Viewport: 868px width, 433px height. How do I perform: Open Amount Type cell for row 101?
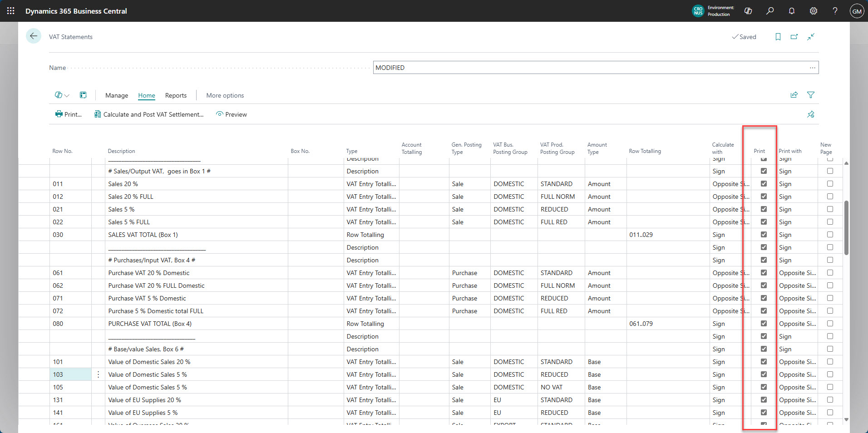click(x=605, y=362)
